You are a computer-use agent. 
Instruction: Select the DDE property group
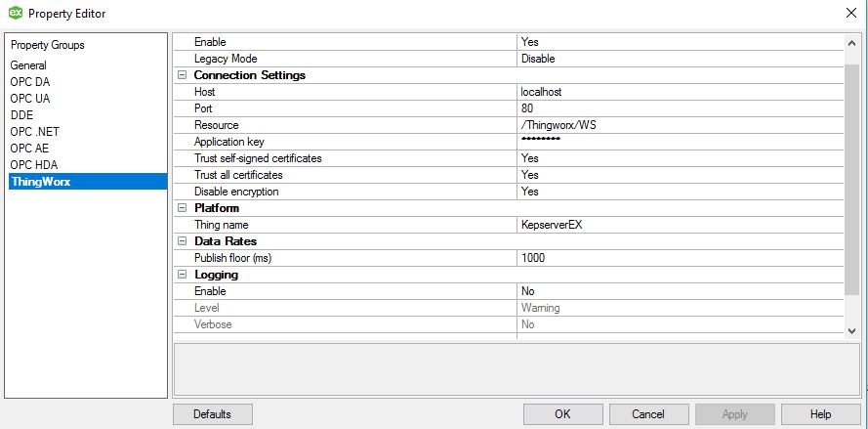[x=21, y=115]
